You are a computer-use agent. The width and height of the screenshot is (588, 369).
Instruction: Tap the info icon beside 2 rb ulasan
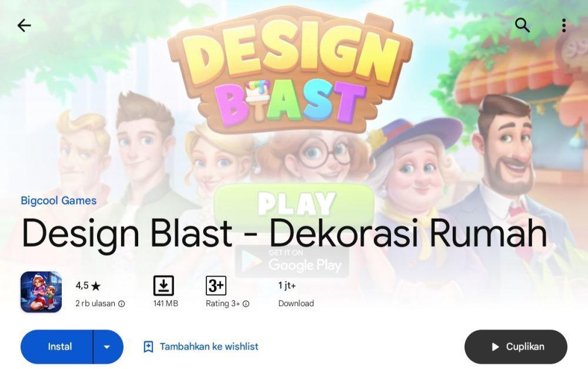(x=122, y=304)
